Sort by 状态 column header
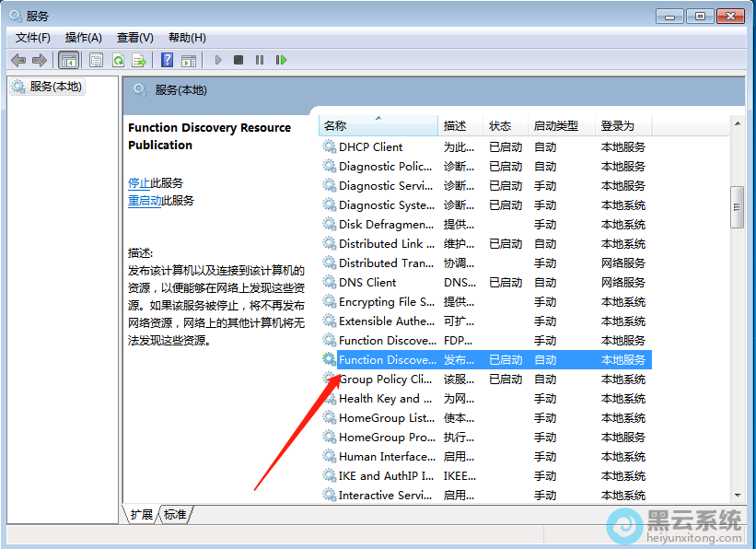 click(x=500, y=125)
